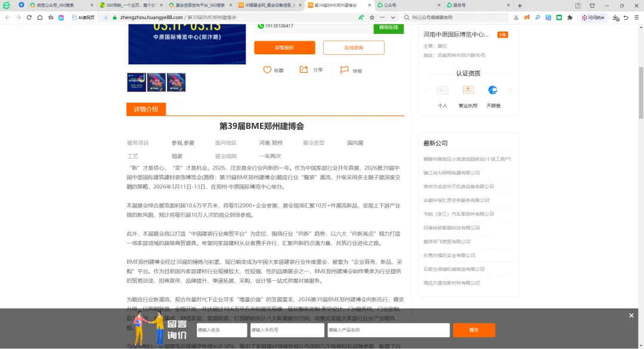
Task: Select the third product thumbnail
Action: coord(176,82)
